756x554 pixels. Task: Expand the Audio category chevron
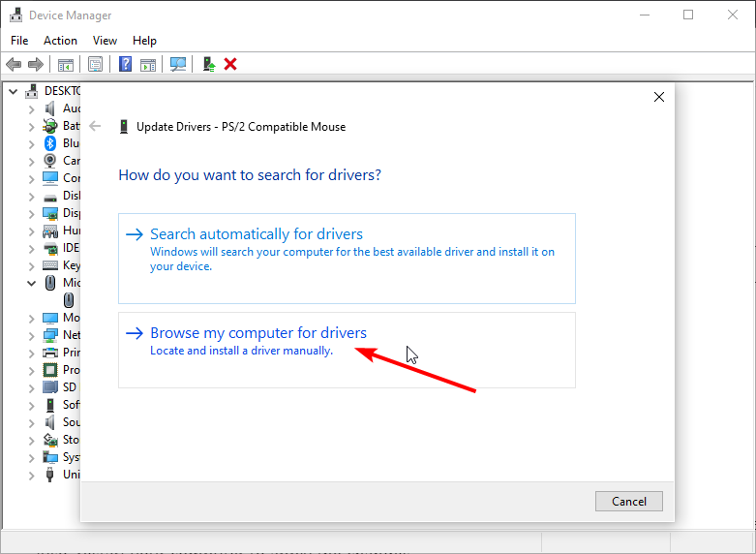pos(31,109)
